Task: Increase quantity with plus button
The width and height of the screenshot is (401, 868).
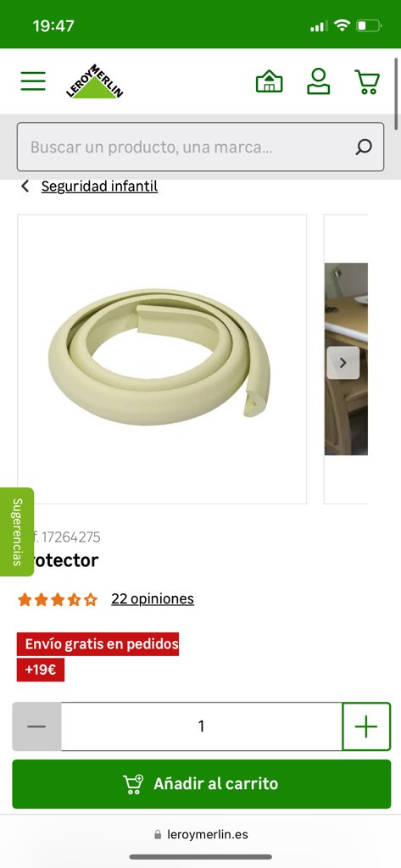Action: (366, 726)
